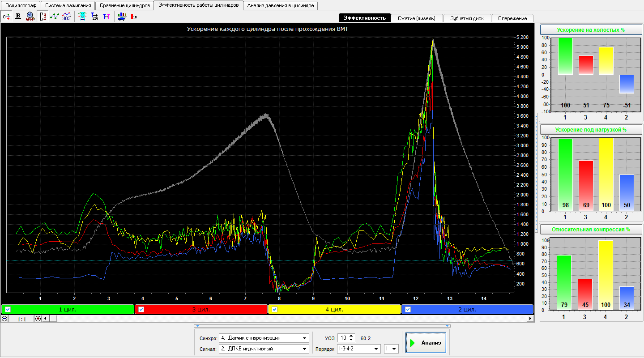Image resolution: width=644 pixels, height=358 pixels.
Task: Click the red bar 10 icon
Action: coord(133,17)
